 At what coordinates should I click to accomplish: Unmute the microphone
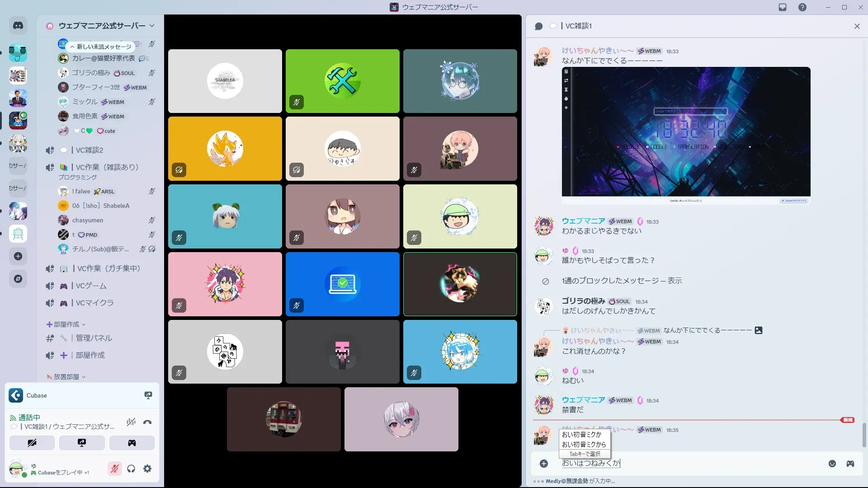[115, 469]
